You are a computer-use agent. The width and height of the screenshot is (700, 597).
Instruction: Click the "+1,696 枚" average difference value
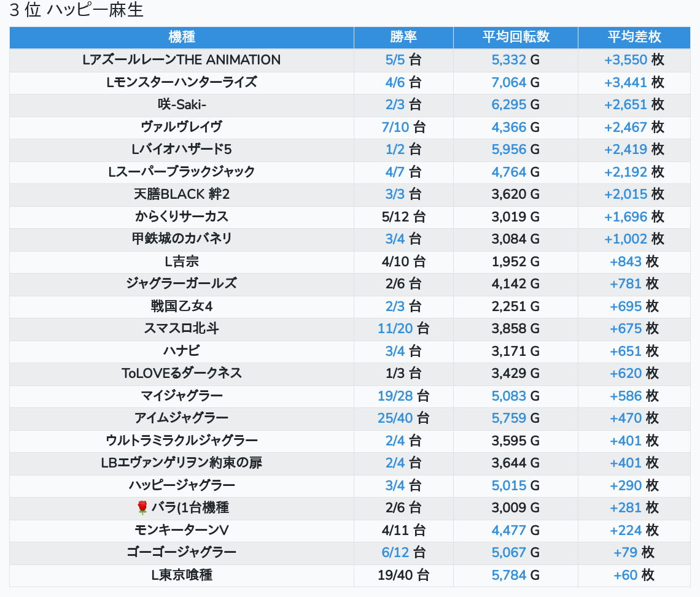(x=634, y=217)
